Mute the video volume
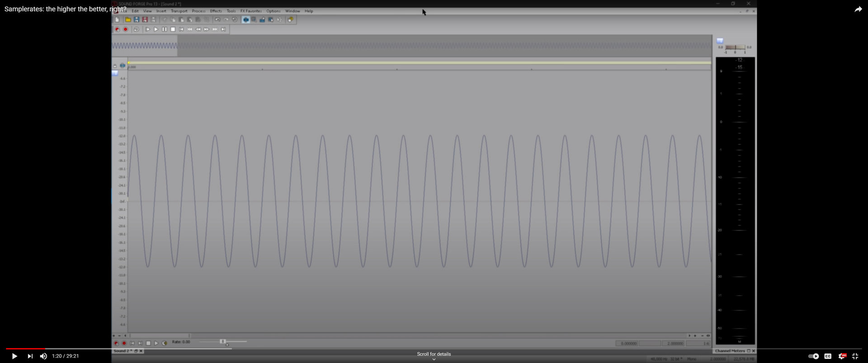The width and height of the screenshot is (868, 363). point(43,356)
